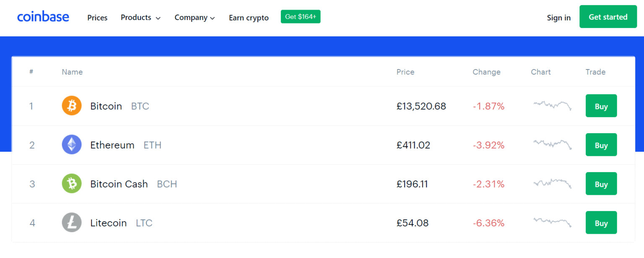Screen dimensions: 644x258
Task: Click the Bitcoin coin icon
Action: pyautogui.click(x=72, y=106)
